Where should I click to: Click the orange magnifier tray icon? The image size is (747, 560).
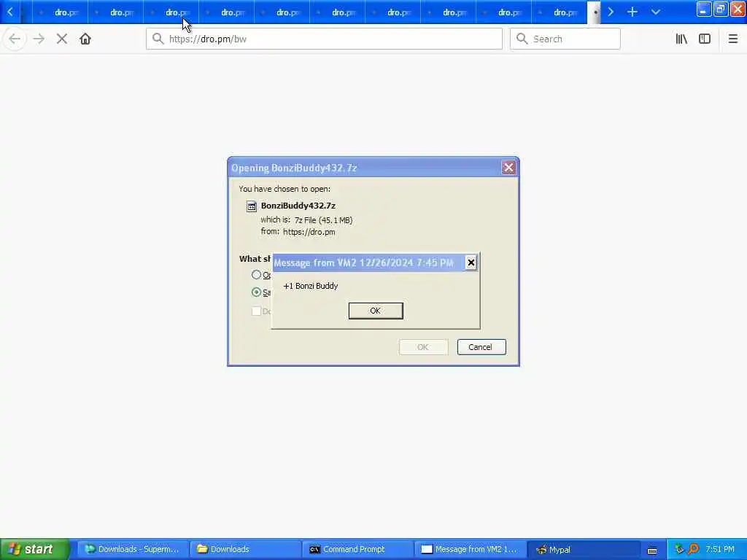[x=694, y=550]
